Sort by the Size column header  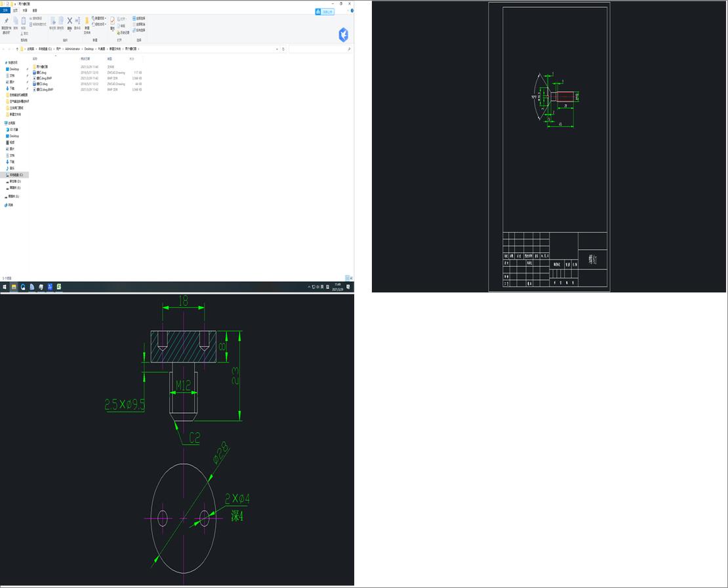[132, 59]
